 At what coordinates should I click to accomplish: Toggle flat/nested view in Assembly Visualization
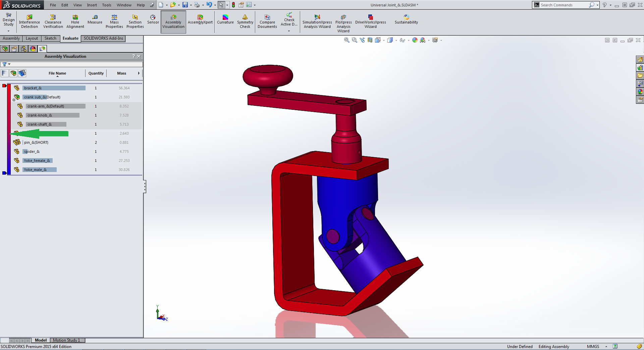pyautogui.click(x=13, y=73)
